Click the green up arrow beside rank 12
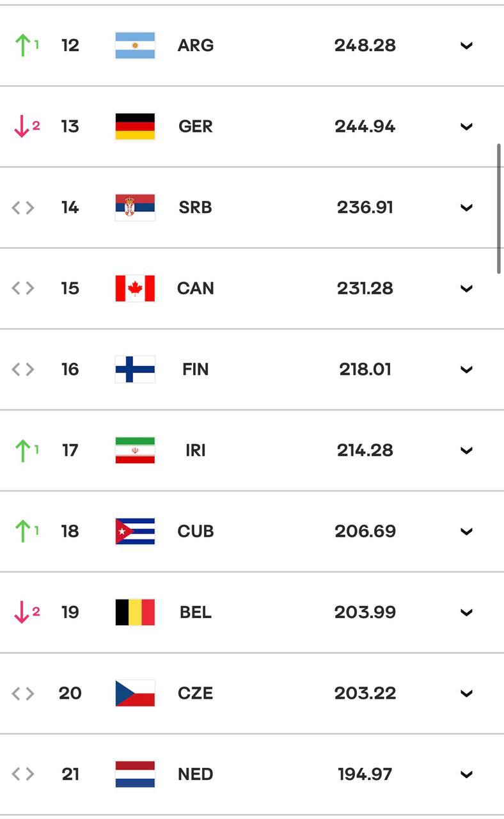The height and width of the screenshot is (819, 504). (x=22, y=45)
